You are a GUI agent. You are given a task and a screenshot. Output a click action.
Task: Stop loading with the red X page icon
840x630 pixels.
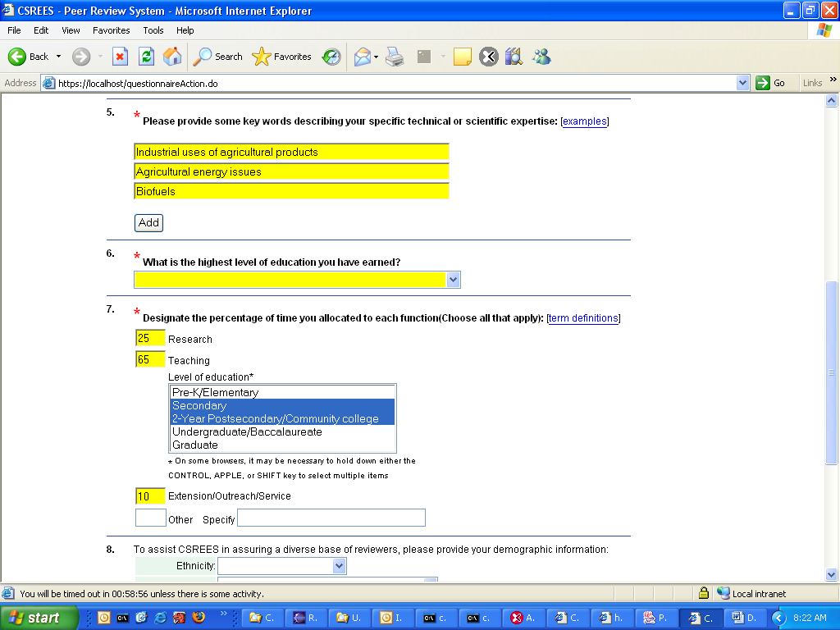120,57
